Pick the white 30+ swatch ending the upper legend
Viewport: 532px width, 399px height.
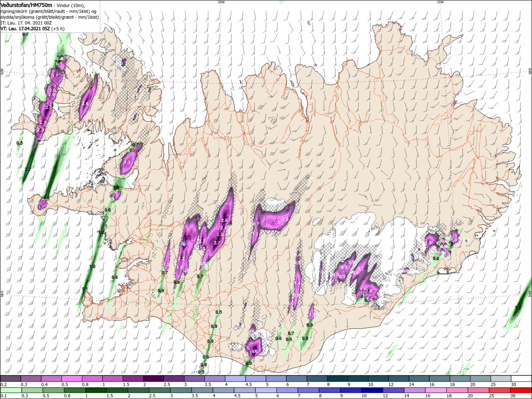(521, 379)
